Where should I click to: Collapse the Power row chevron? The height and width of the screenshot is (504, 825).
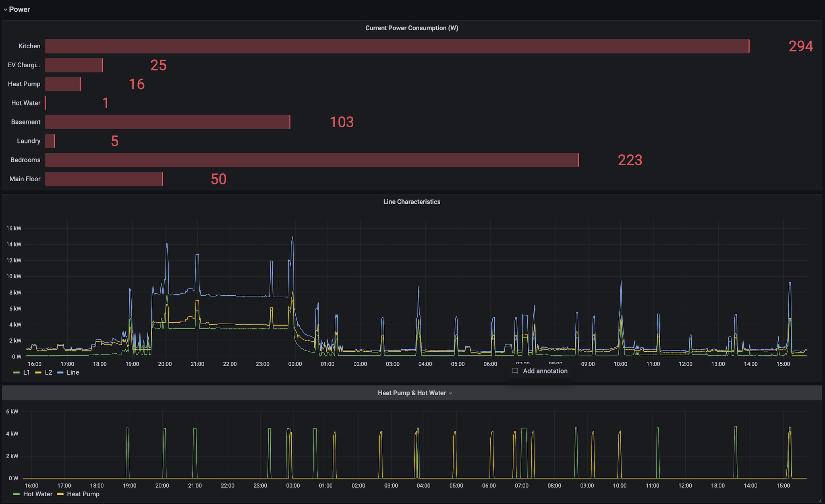click(x=5, y=10)
